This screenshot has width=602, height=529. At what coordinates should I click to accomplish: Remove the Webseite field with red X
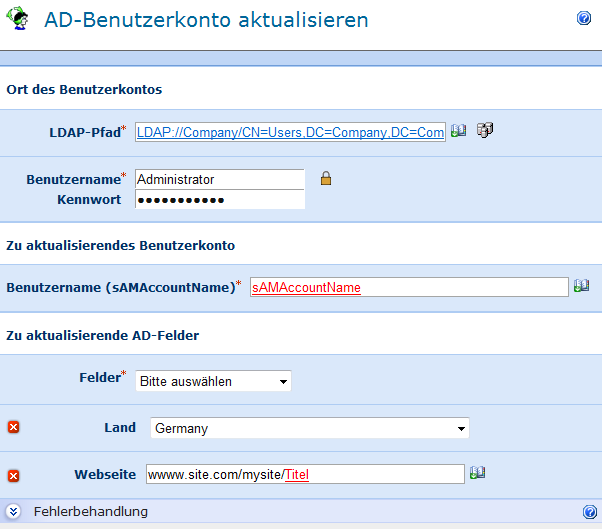click(13, 475)
